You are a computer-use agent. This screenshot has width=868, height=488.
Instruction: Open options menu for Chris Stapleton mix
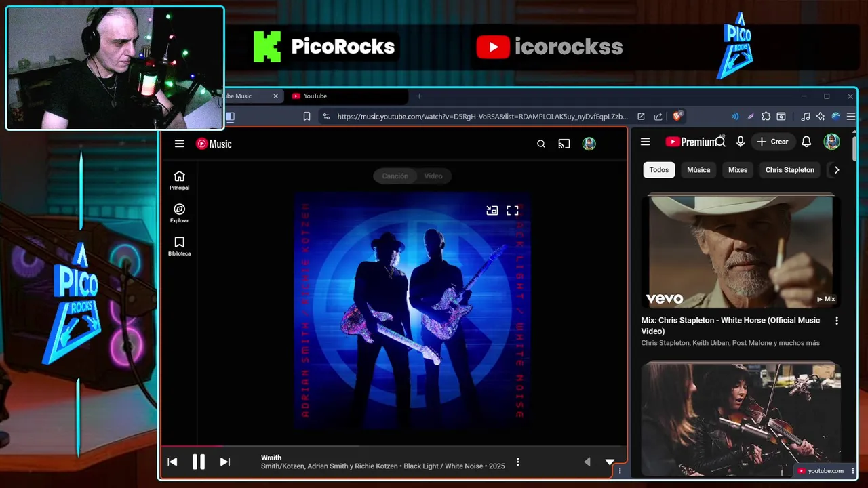837,321
